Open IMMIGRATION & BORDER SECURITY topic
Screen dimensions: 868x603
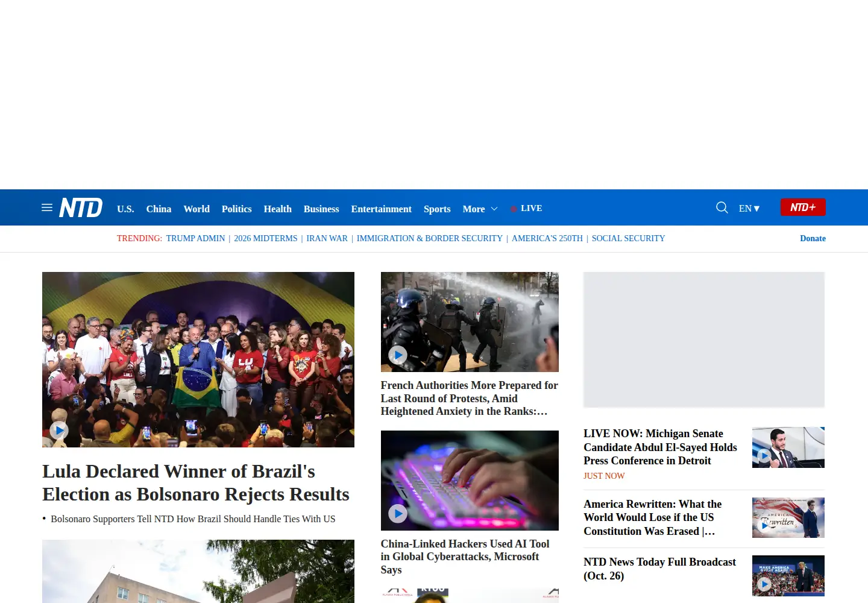click(x=429, y=238)
